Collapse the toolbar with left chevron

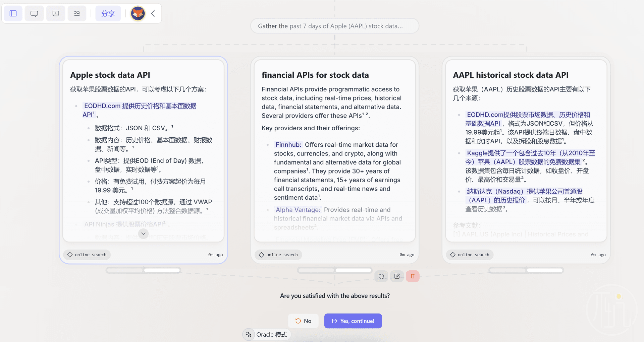click(x=153, y=13)
